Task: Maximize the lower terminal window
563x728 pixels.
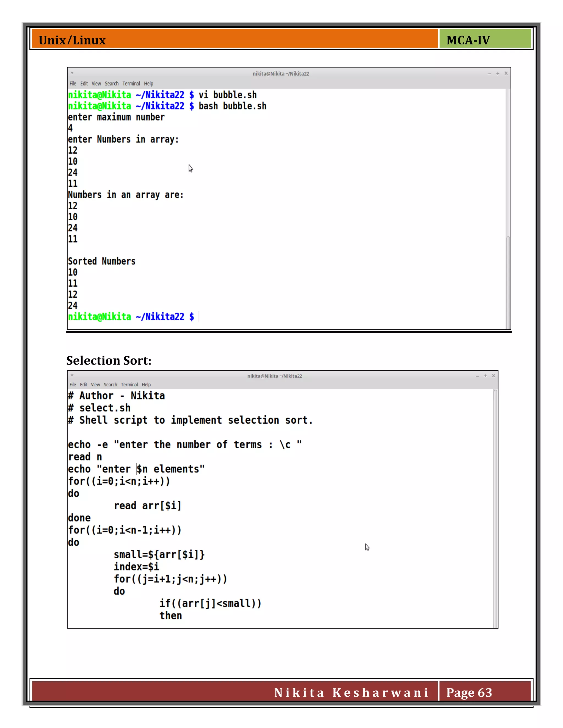Action: coord(485,376)
